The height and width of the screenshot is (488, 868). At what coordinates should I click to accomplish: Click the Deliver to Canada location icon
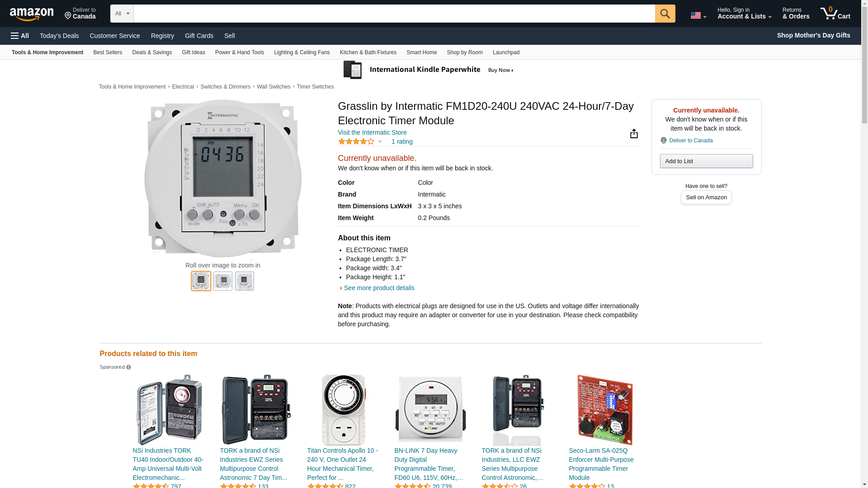click(x=663, y=141)
